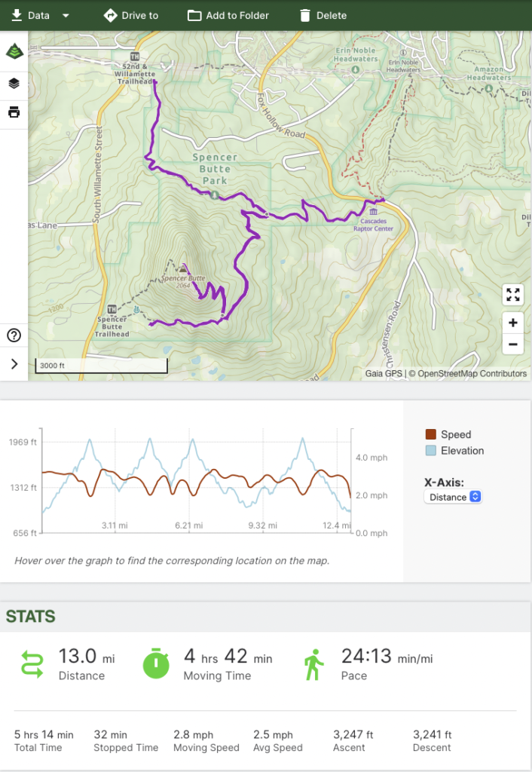
Task: Click the Spencer Butte summit marker
Action: (182, 268)
